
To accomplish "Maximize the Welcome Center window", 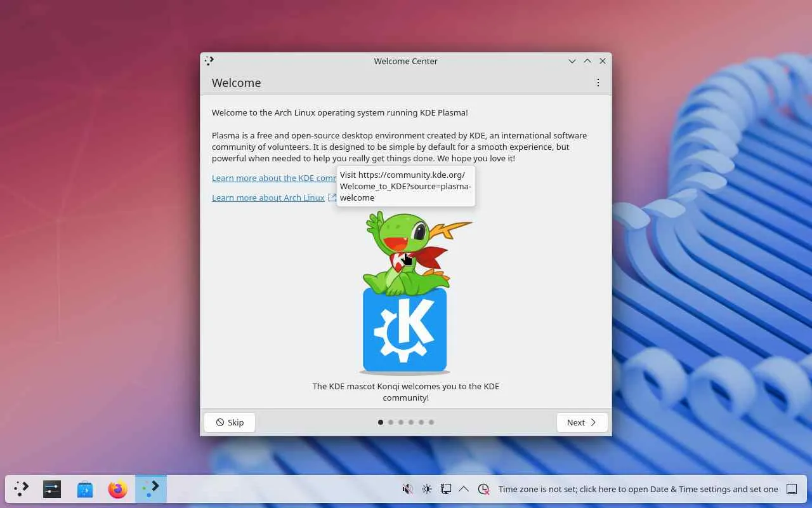I will click(x=587, y=61).
